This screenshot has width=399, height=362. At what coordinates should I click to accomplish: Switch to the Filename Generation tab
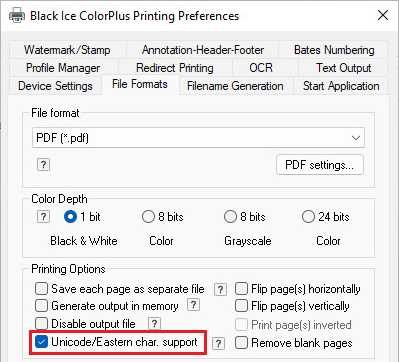pyautogui.click(x=235, y=86)
